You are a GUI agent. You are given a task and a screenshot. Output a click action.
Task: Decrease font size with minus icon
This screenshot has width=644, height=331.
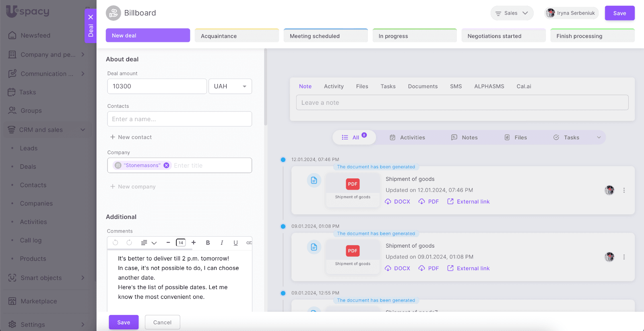point(168,243)
